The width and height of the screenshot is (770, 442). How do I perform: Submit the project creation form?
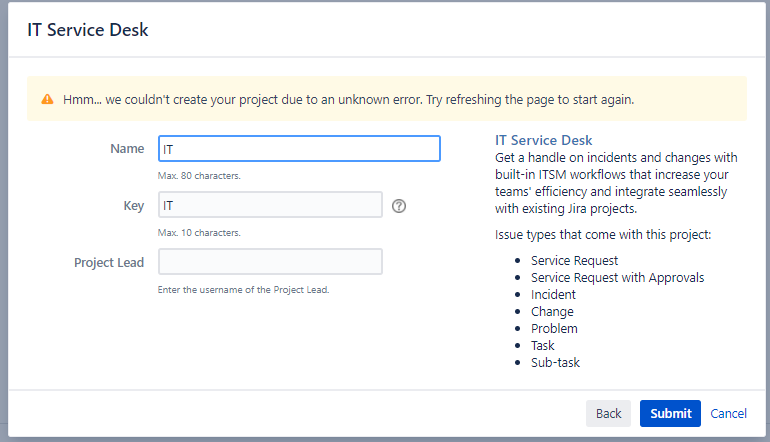[x=670, y=414]
